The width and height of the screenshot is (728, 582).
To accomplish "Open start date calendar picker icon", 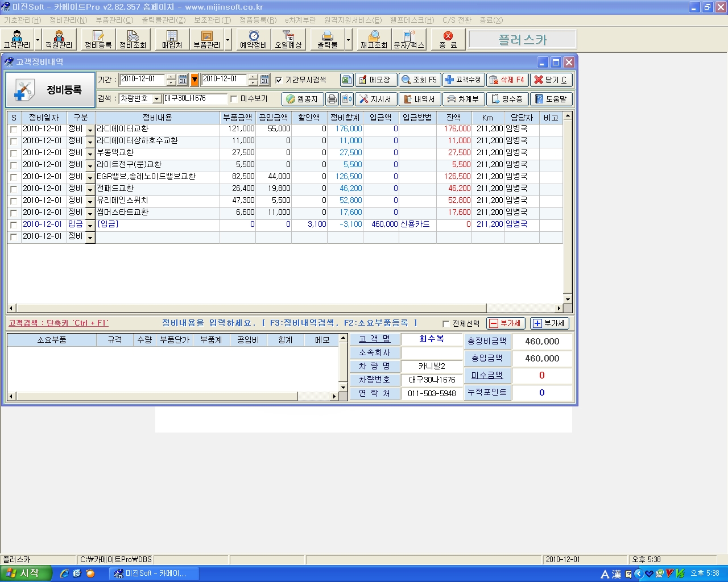I will (183, 80).
